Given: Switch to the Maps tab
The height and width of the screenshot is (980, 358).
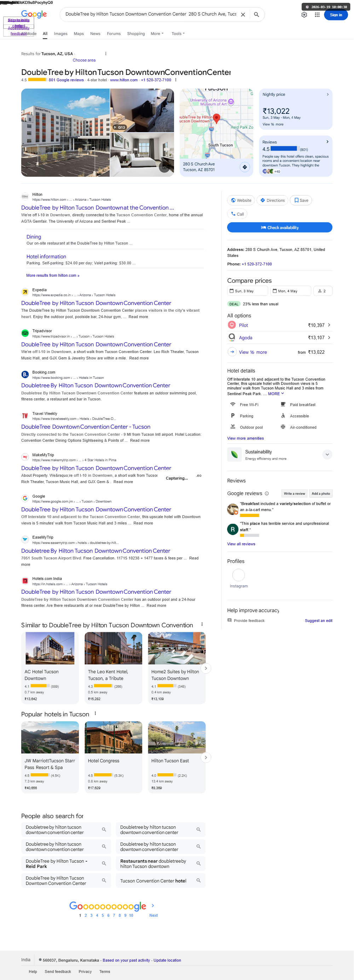Looking at the screenshot, I should click(80, 34).
